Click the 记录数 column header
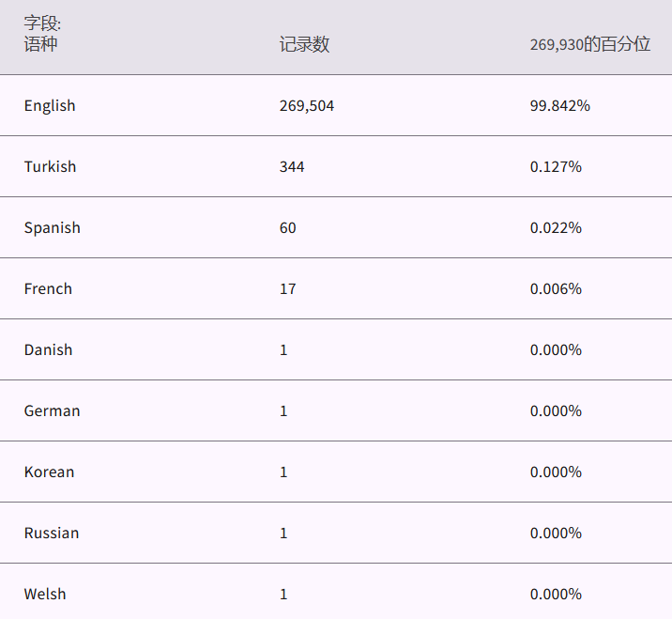Image resolution: width=672 pixels, height=619 pixels. 304,45
